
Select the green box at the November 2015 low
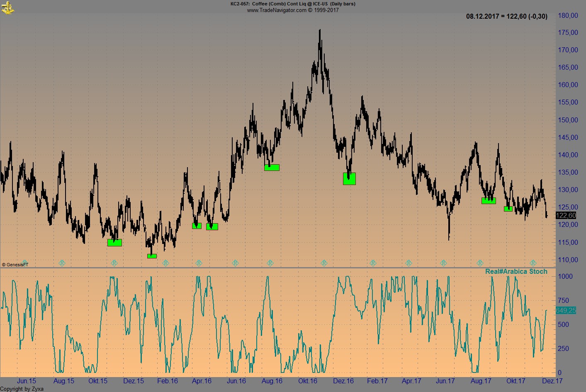click(114, 243)
